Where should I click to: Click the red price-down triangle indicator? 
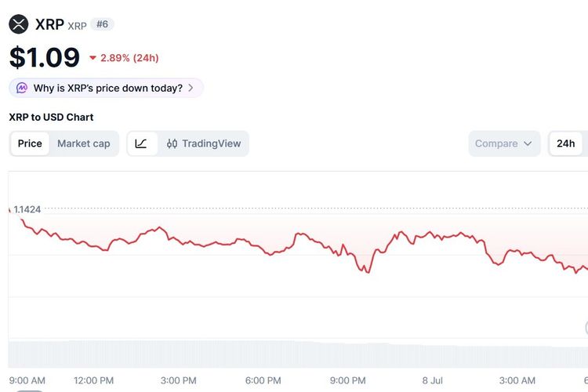click(93, 58)
